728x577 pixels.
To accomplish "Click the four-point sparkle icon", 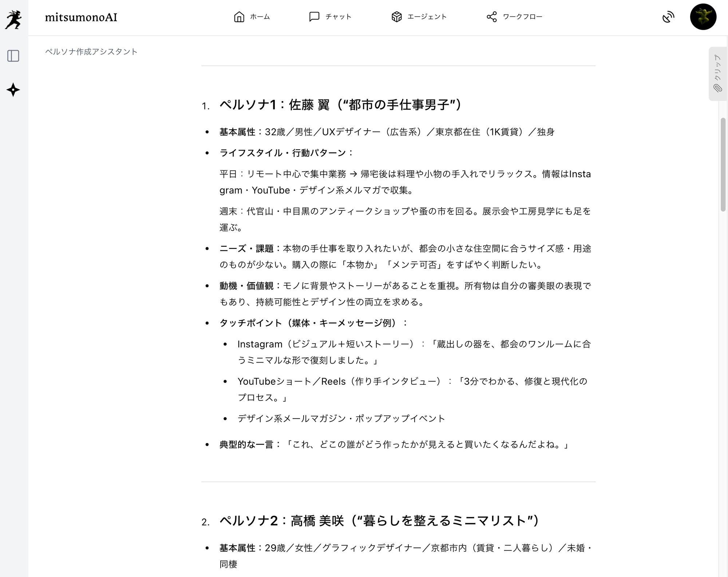I will (x=13, y=90).
